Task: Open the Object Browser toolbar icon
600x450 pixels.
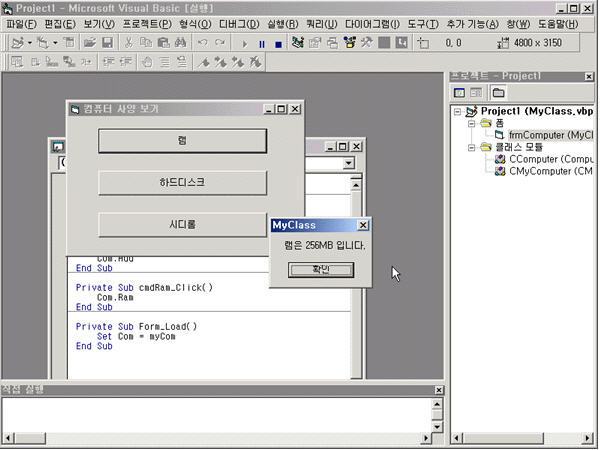Action: click(x=349, y=43)
